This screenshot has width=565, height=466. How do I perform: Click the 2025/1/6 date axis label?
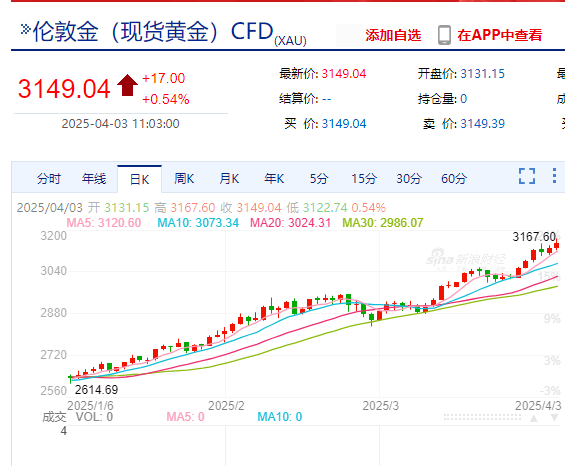(90, 406)
